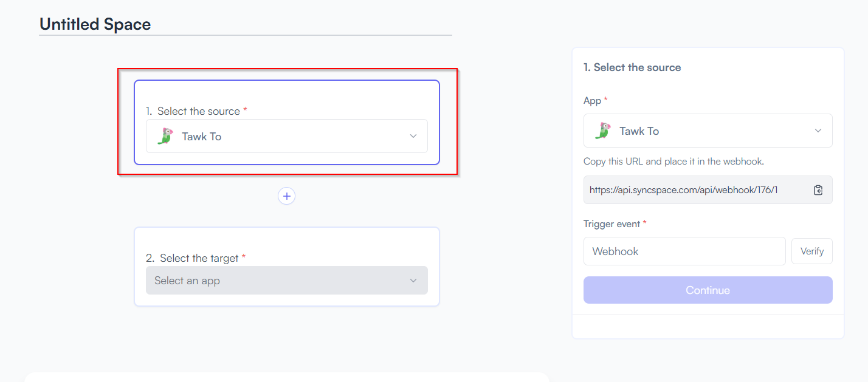The width and height of the screenshot is (868, 382).
Task: Click the chevron on App Tawk To field
Action: [x=818, y=131]
